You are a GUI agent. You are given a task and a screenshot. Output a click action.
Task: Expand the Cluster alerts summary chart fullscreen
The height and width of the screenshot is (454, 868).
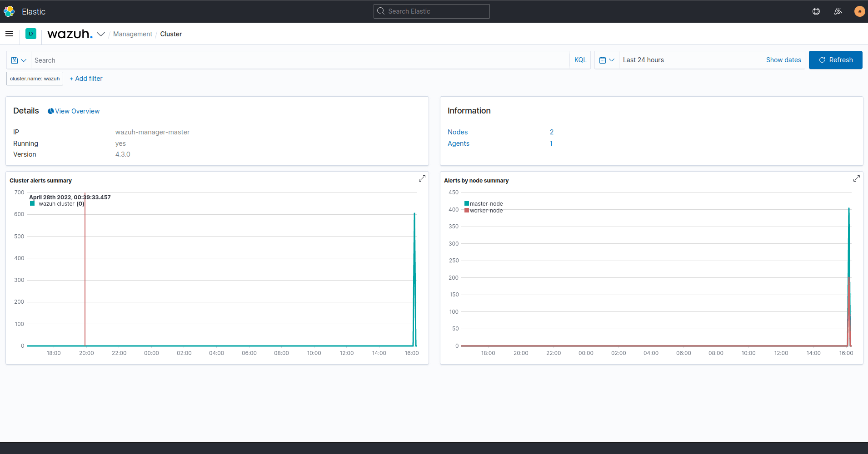tap(422, 178)
